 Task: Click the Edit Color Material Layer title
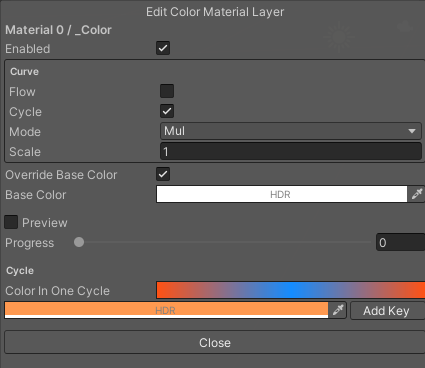click(x=215, y=12)
